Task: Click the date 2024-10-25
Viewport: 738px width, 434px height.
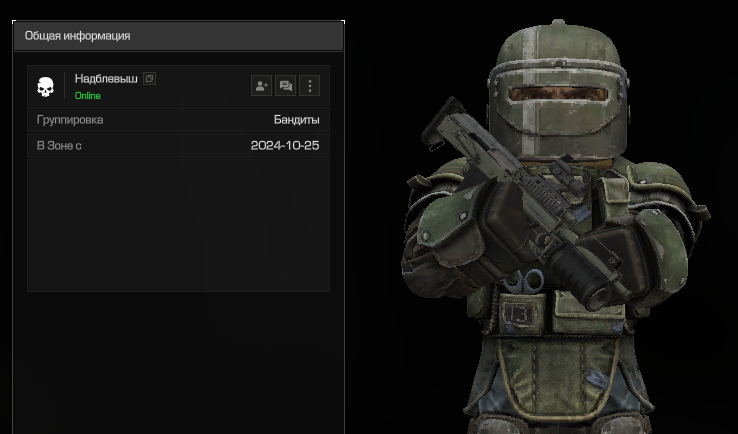Action: pyautogui.click(x=285, y=145)
